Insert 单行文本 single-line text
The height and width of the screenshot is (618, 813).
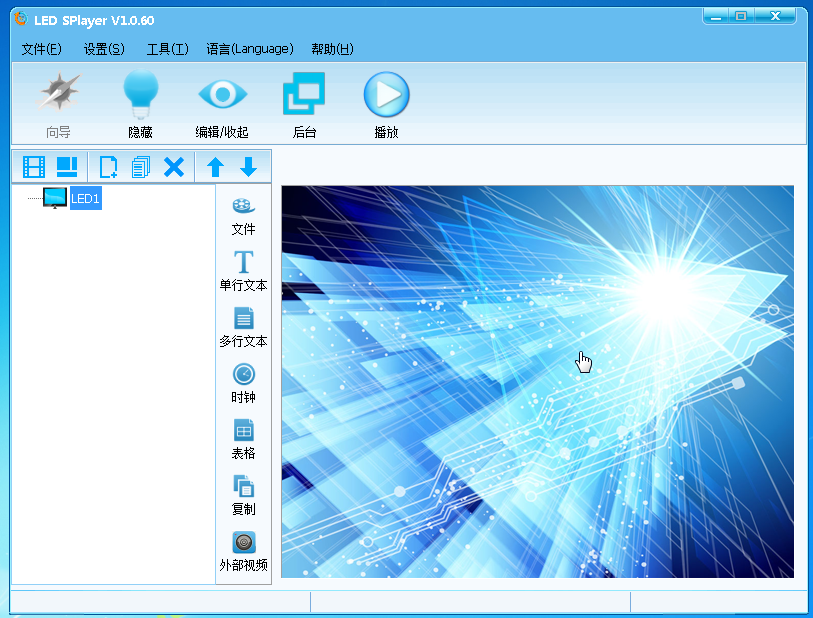pos(243,271)
